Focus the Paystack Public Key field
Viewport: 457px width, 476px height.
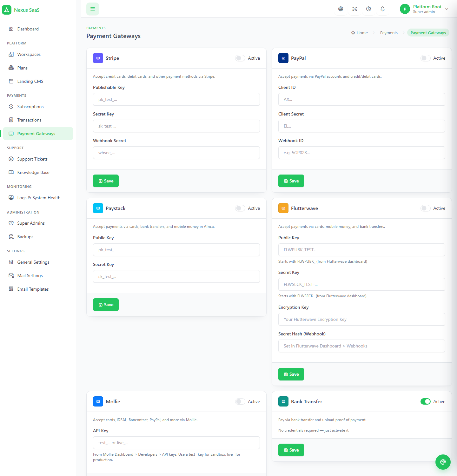(x=176, y=250)
